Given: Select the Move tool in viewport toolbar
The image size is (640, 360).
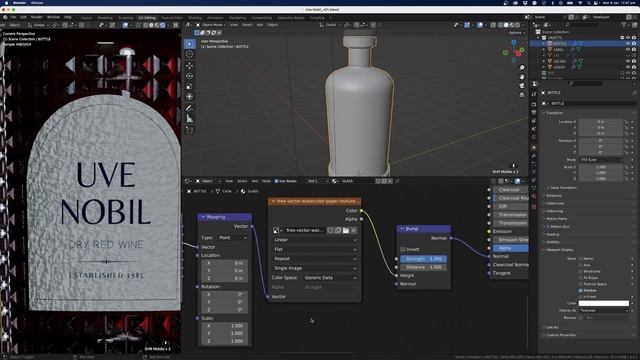Looking at the screenshot, I should (x=189, y=65).
